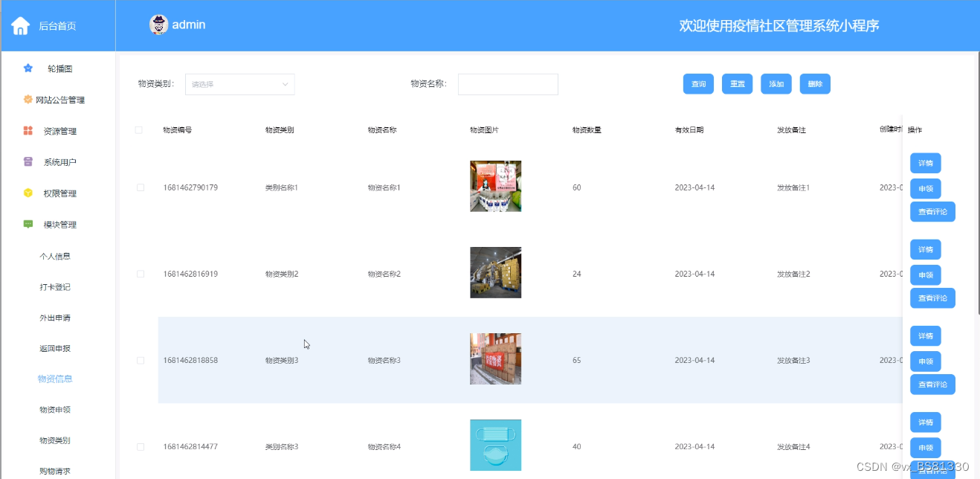This screenshot has height=479, width=980.
Task: Click the column header 物资类别 in table
Action: (x=280, y=130)
